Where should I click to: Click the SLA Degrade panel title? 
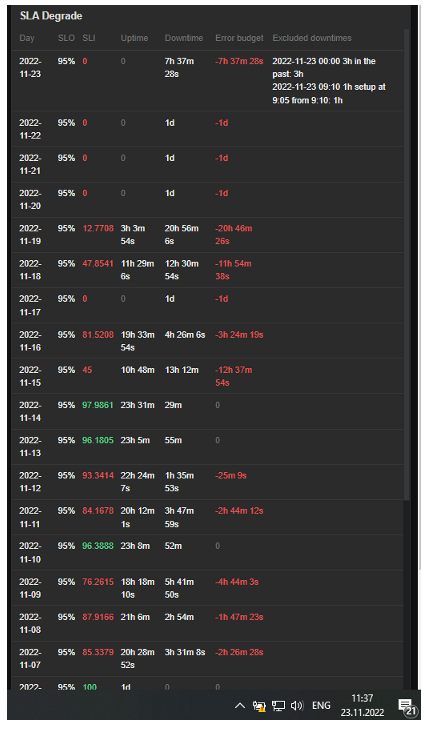pos(51,16)
